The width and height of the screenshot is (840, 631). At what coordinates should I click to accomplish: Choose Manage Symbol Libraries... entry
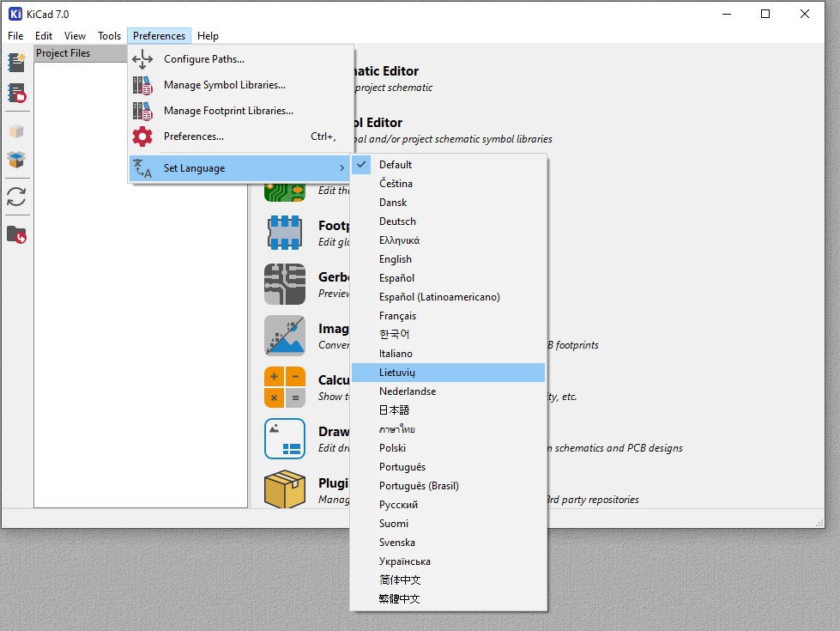pos(241,85)
